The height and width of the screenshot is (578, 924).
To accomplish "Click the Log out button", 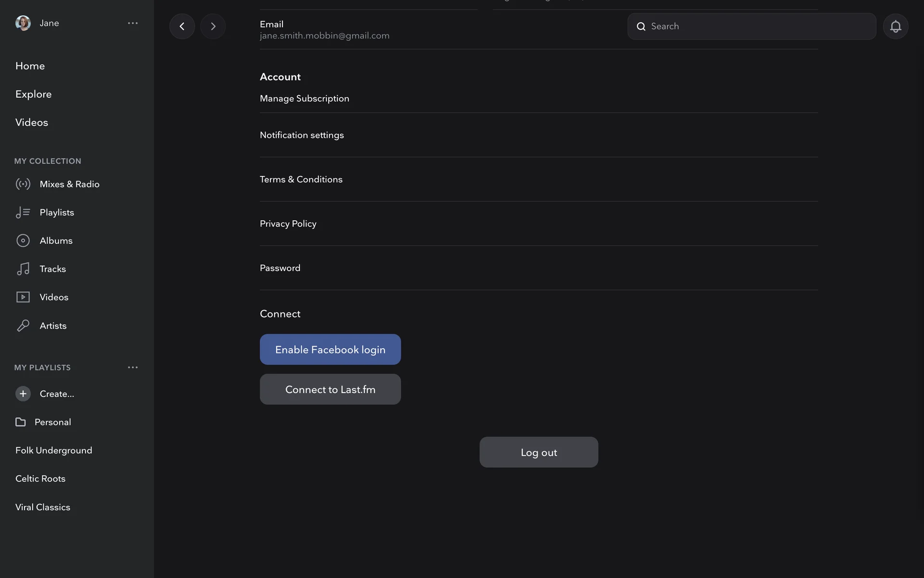I will pyautogui.click(x=539, y=452).
